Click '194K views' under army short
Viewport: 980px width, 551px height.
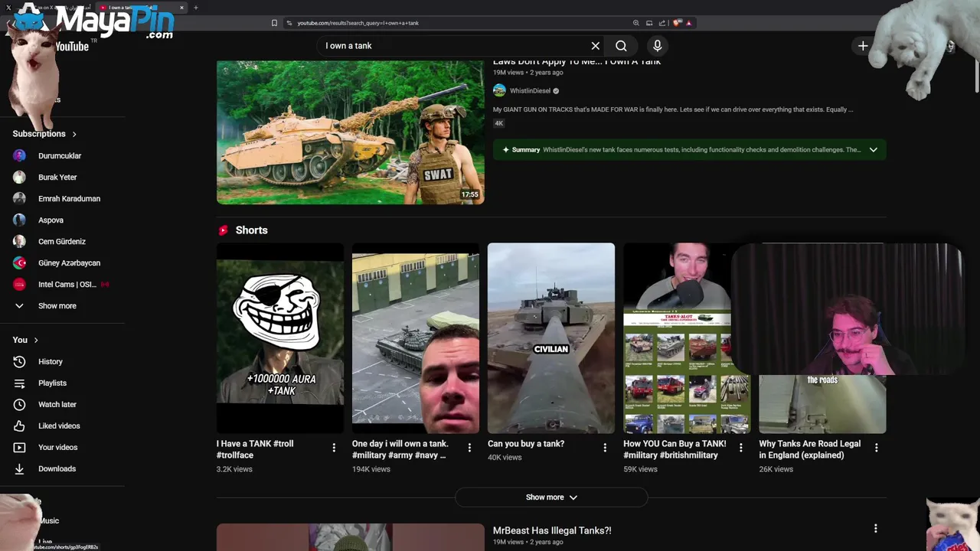point(371,469)
